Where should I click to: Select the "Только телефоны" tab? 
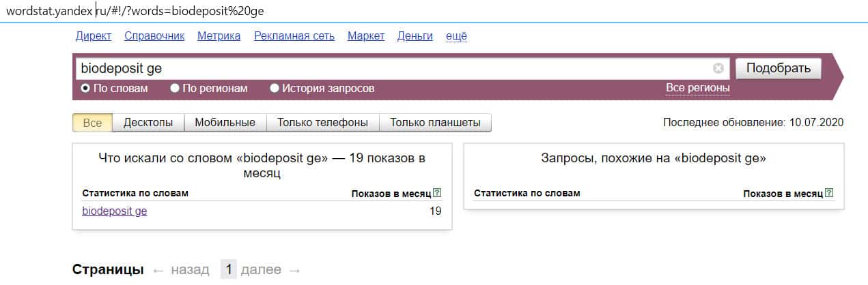pos(322,123)
